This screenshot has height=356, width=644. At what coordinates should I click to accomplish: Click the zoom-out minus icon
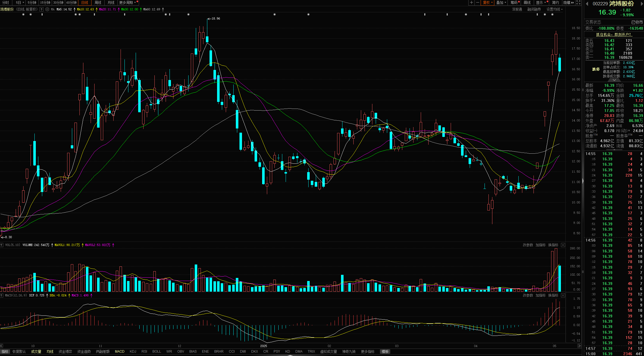[478, 3]
